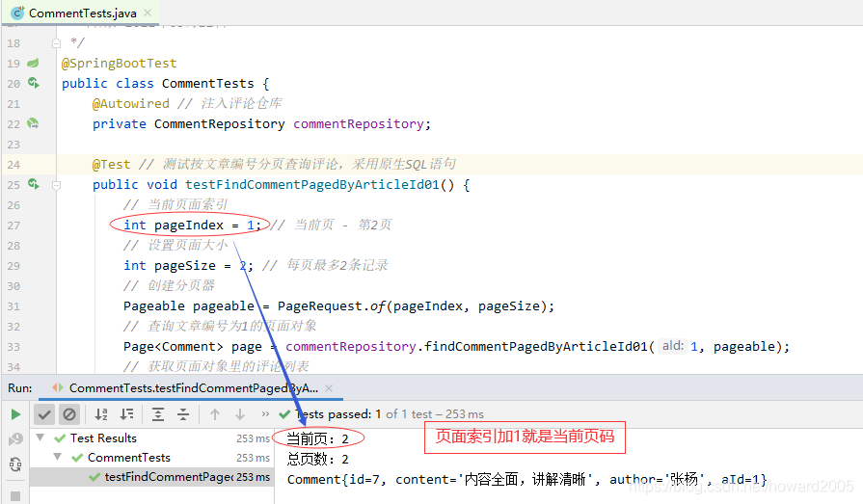Screen dimensions: 863x504
Task: Select the CommentTests.testFindCommentPagedByA run tab
Action: (x=193, y=388)
